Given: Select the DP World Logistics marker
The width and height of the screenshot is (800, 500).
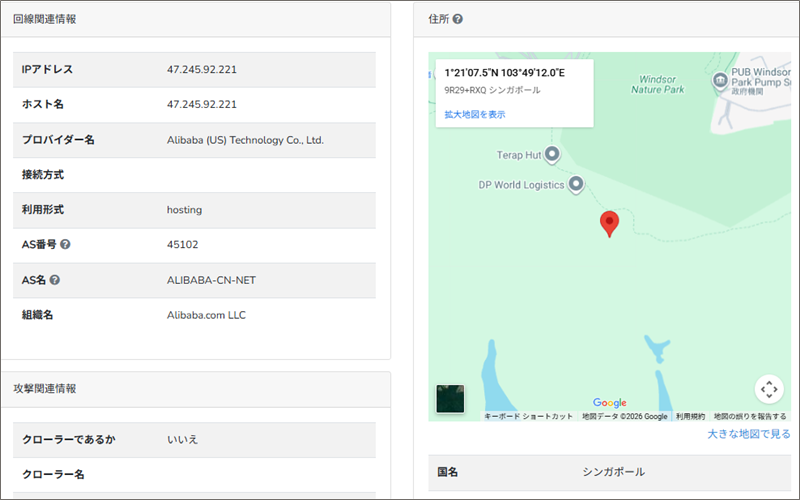Looking at the screenshot, I should tap(575, 184).
